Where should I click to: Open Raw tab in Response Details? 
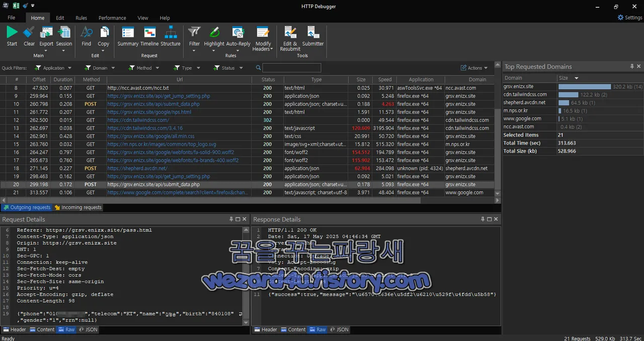[317, 329]
